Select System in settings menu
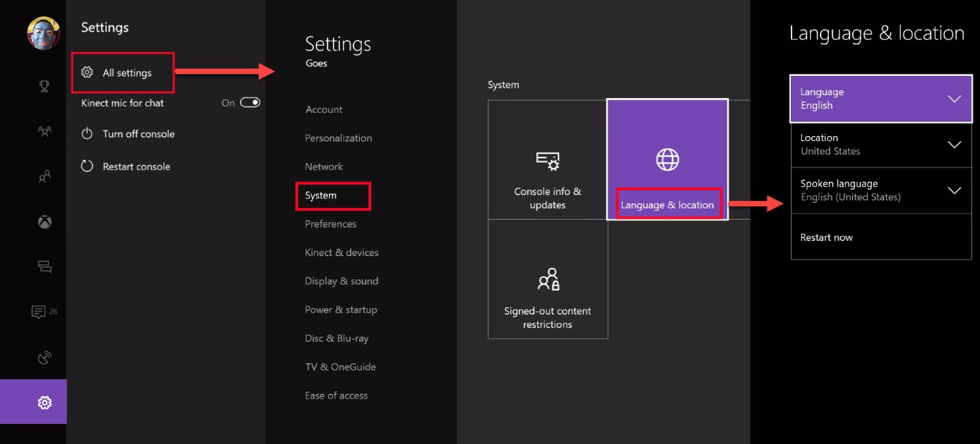 [x=321, y=196]
